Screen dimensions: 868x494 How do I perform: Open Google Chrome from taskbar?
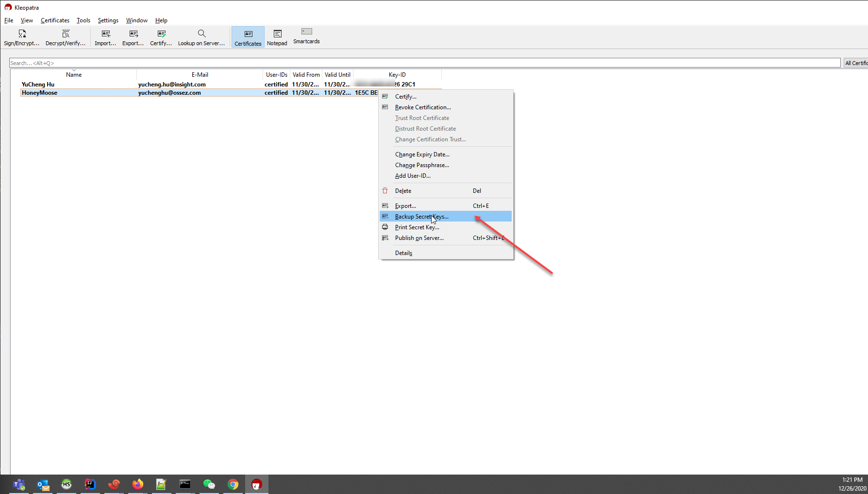pyautogui.click(x=233, y=484)
